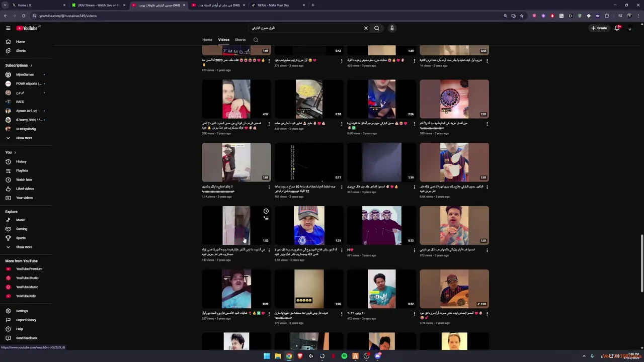Open the browser tab search dropdown

pyautogui.click(x=6, y=5)
